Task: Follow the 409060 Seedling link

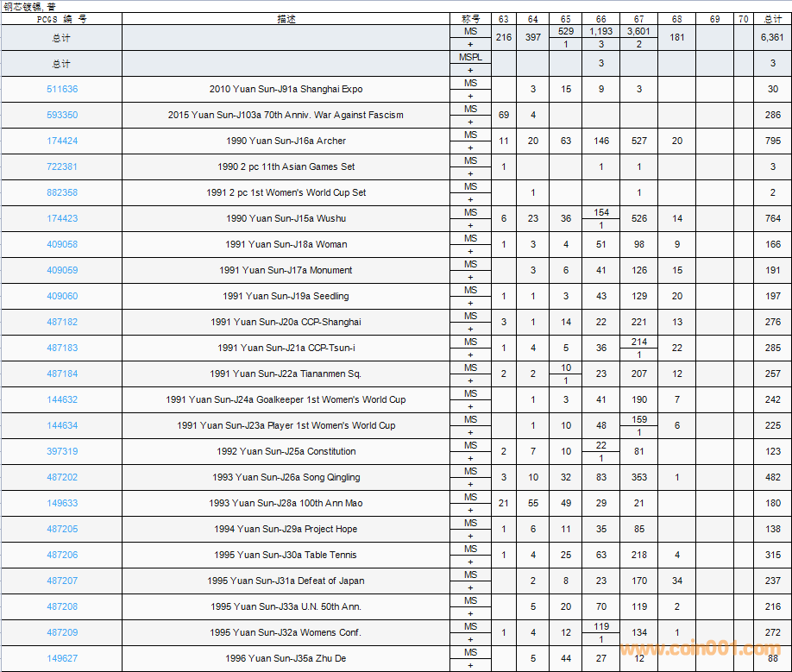Action: pyautogui.click(x=61, y=296)
